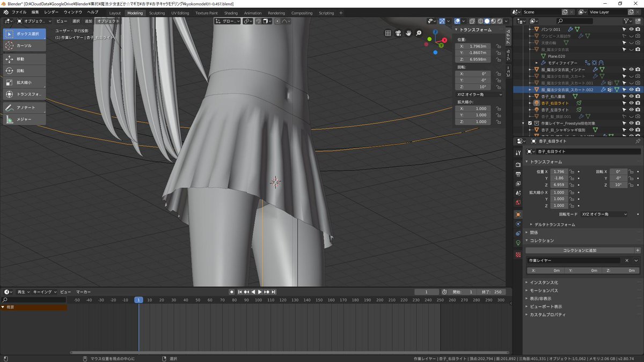Open the Texture properties tab
This screenshot has height=362, width=644.
coord(518,255)
